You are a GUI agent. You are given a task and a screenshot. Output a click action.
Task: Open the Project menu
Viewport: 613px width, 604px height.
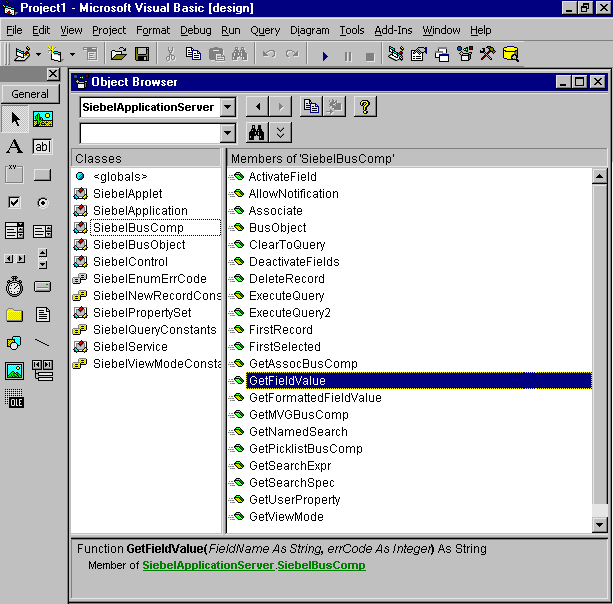pos(109,30)
